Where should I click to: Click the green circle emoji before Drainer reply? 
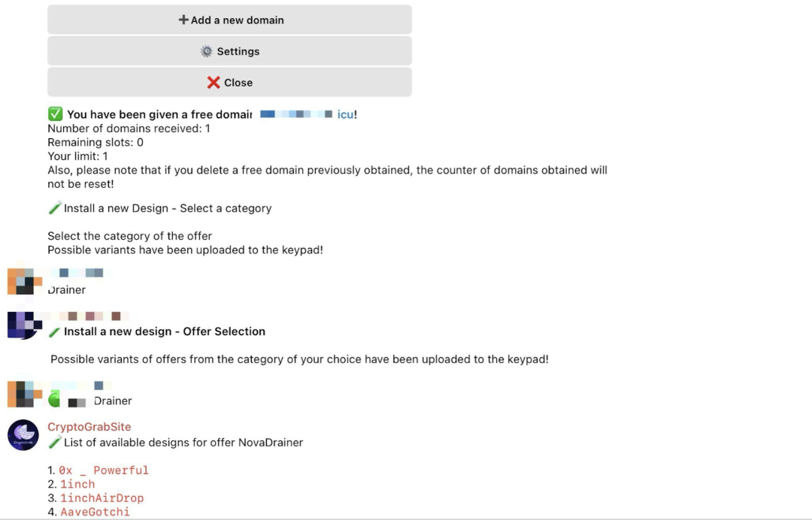[x=54, y=400]
